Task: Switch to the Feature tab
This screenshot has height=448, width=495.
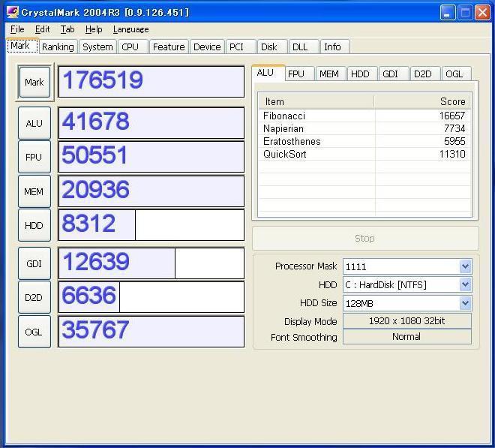Action: (169, 47)
